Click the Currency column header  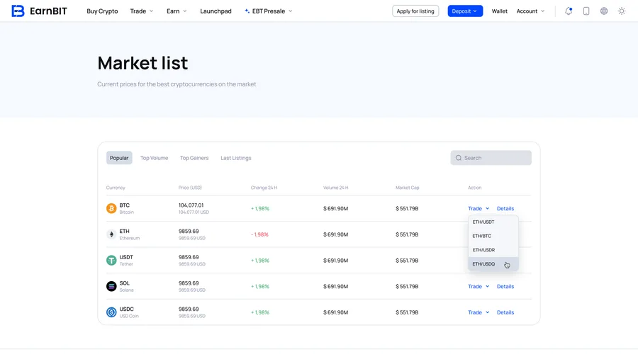(x=116, y=188)
